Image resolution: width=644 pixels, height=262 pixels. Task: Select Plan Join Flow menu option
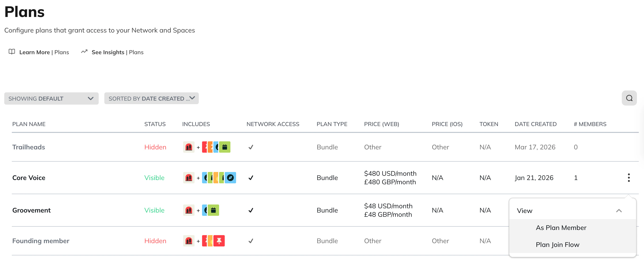tap(558, 245)
